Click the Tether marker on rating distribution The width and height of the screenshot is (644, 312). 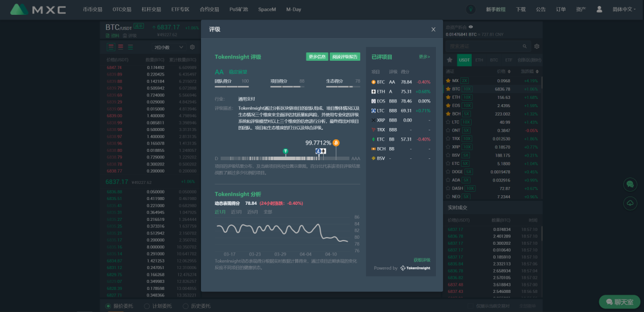coord(285,151)
